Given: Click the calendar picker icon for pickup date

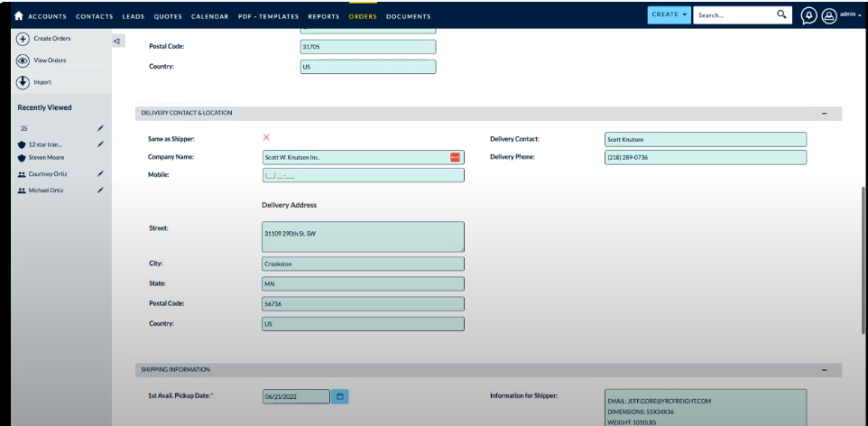Looking at the screenshot, I should (x=340, y=396).
